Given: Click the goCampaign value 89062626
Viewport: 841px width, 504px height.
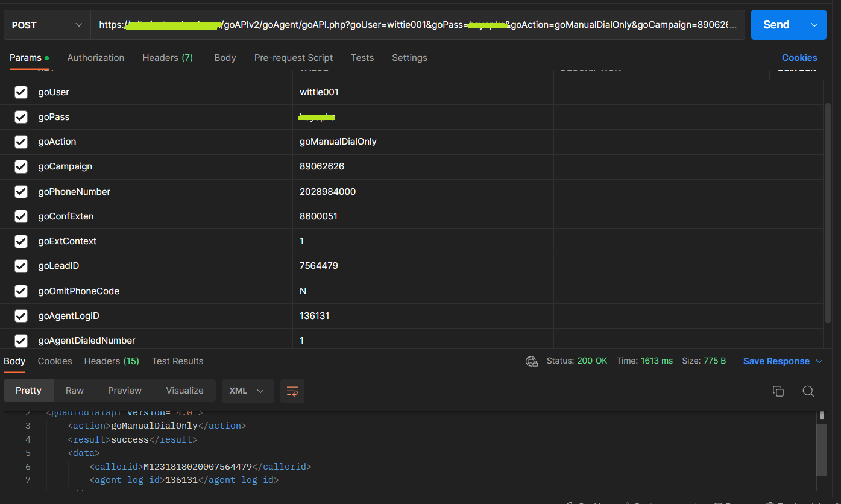Looking at the screenshot, I should pyautogui.click(x=322, y=166).
